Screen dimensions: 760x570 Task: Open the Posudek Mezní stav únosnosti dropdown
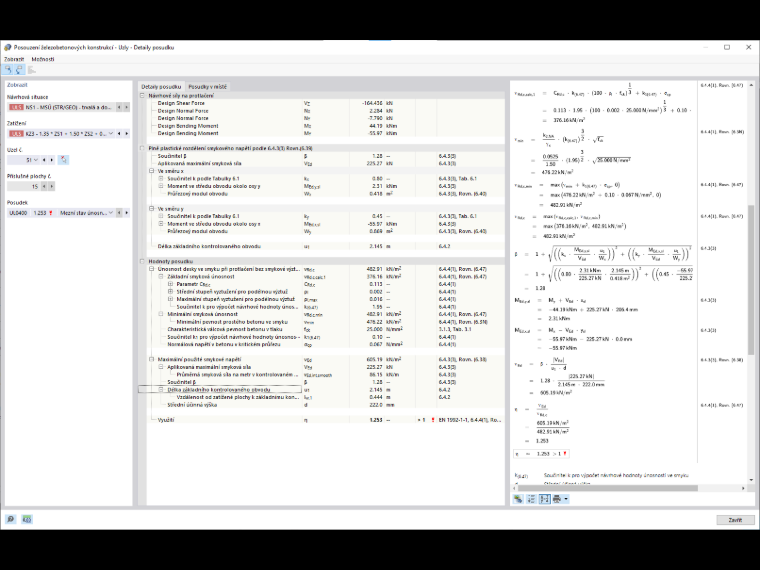click(x=111, y=213)
